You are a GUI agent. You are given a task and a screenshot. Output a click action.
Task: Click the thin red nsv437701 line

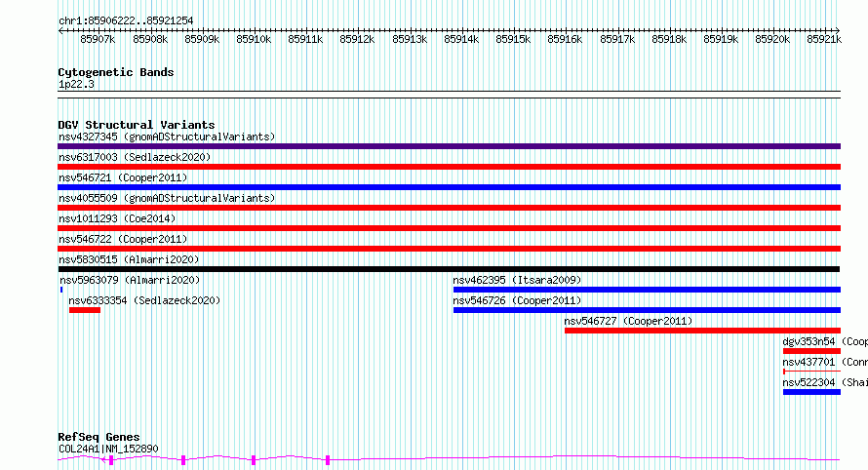click(812, 372)
